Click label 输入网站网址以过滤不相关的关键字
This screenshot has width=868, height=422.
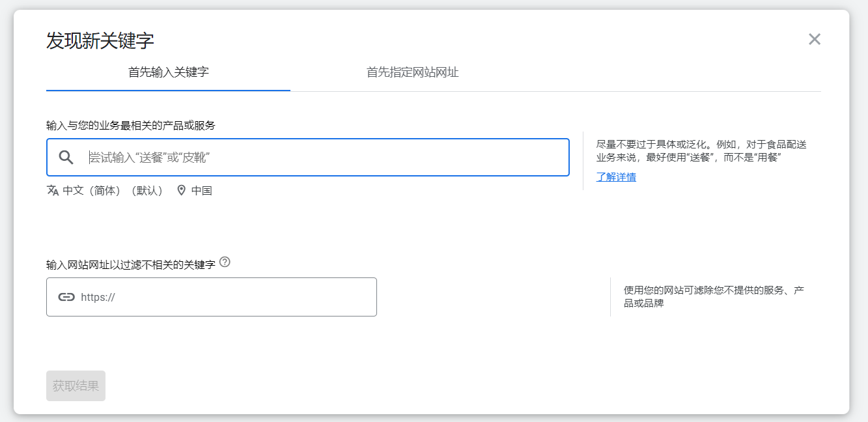click(x=131, y=265)
